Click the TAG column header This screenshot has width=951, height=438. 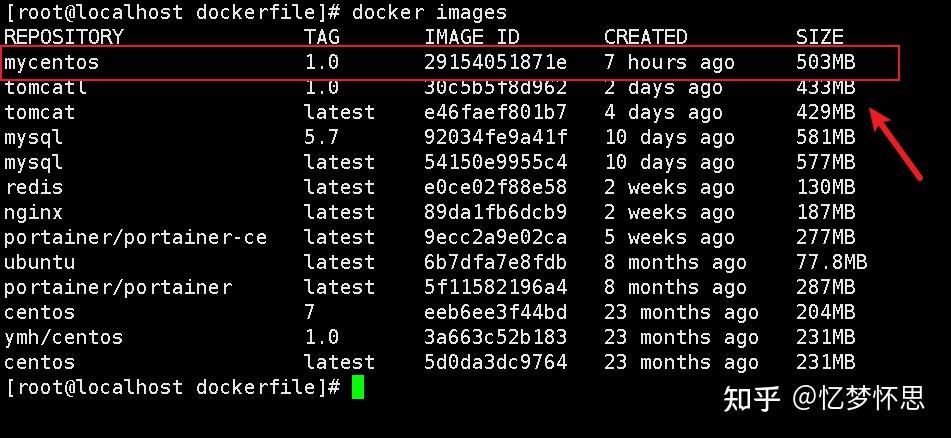[x=321, y=37]
